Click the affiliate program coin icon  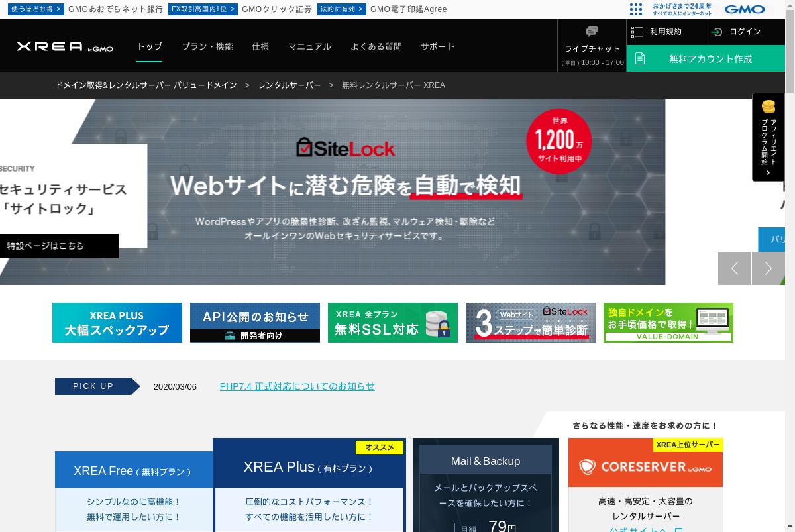(x=768, y=106)
